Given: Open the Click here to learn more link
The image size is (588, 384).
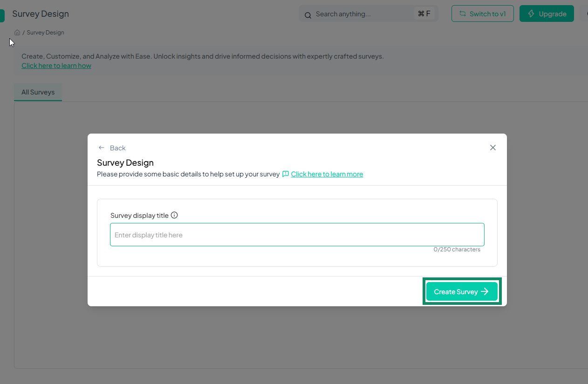Looking at the screenshot, I should pyautogui.click(x=327, y=174).
